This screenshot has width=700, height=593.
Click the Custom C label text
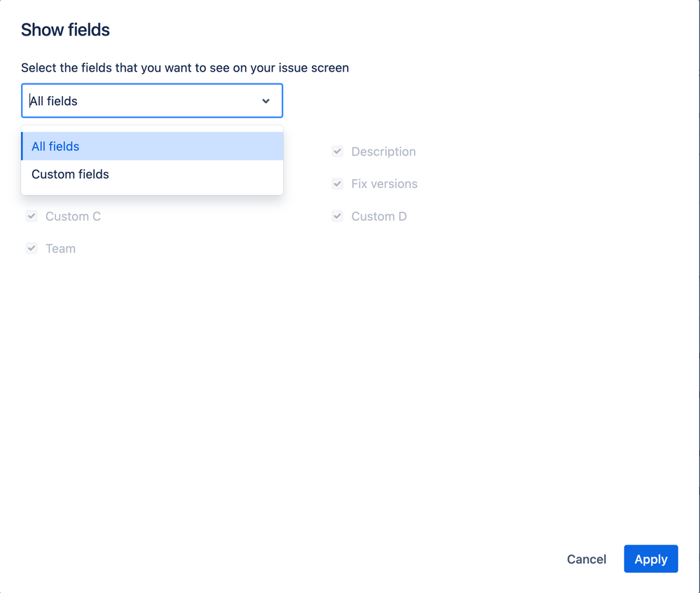(x=73, y=217)
